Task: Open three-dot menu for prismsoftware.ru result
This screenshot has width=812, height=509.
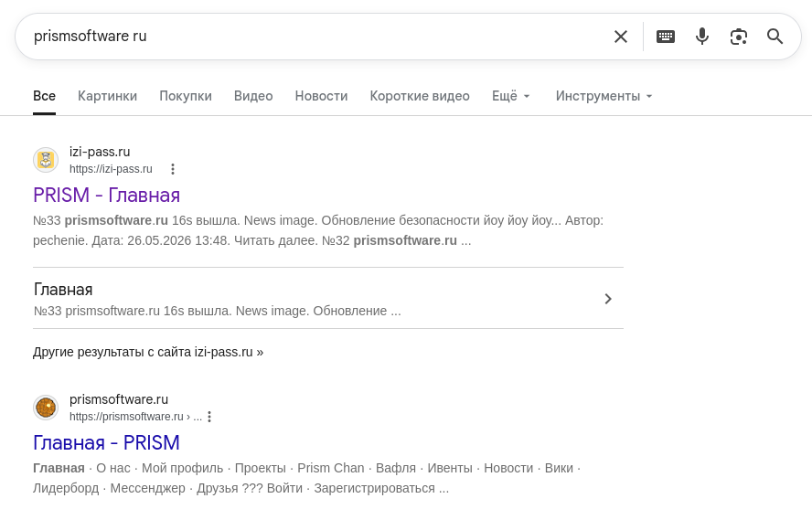Action: point(209,417)
